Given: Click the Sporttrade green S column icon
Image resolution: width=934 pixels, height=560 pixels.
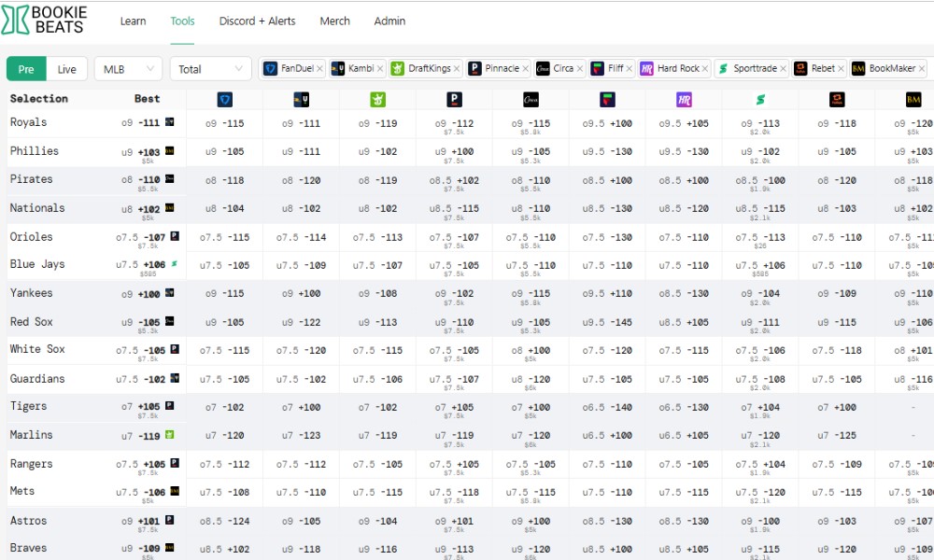Looking at the screenshot, I should pyautogui.click(x=759, y=99).
